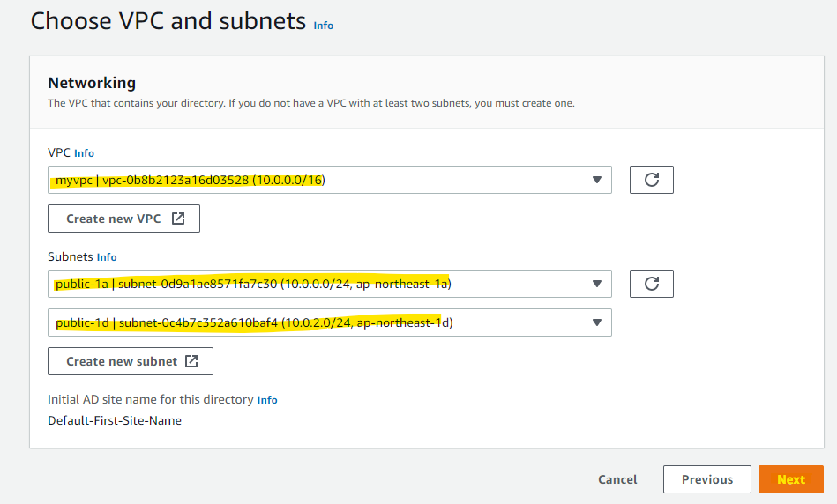Click the Networking description text
This screenshot has width=837, height=504.
tap(311, 103)
